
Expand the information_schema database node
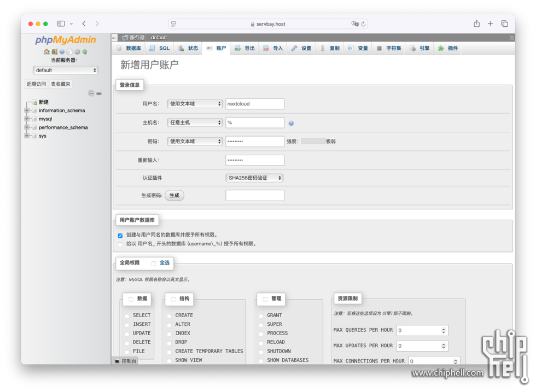(x=27, y=110)
